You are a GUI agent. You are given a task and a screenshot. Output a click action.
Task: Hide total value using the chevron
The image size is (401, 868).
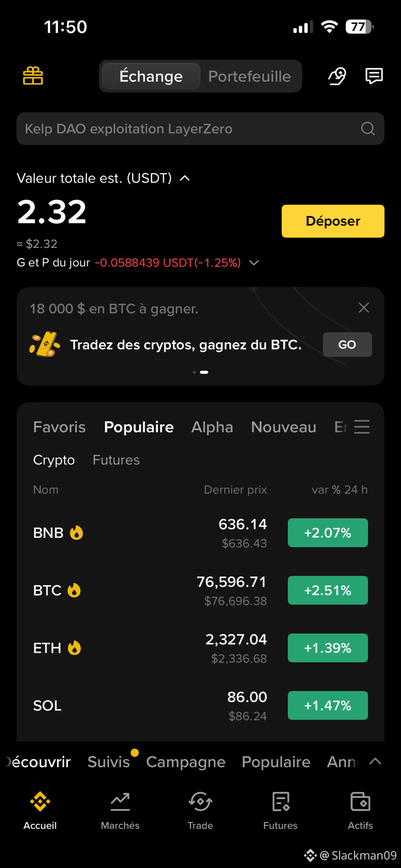point(185,178)
